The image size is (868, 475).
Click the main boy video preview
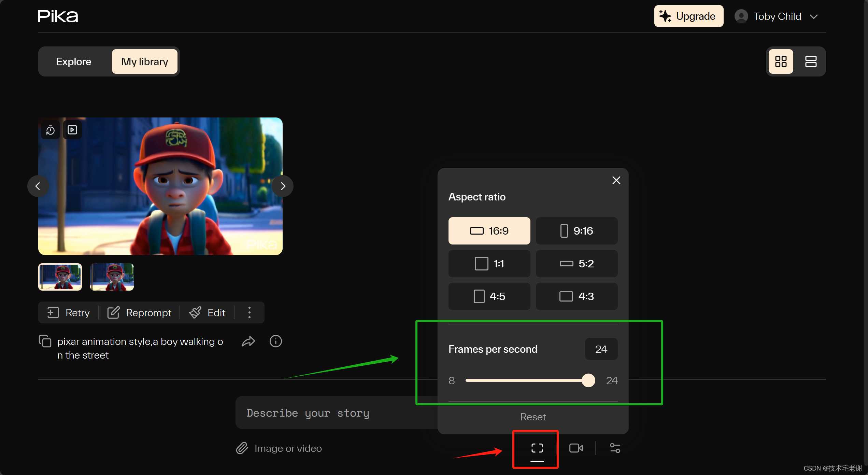[160, 186]
